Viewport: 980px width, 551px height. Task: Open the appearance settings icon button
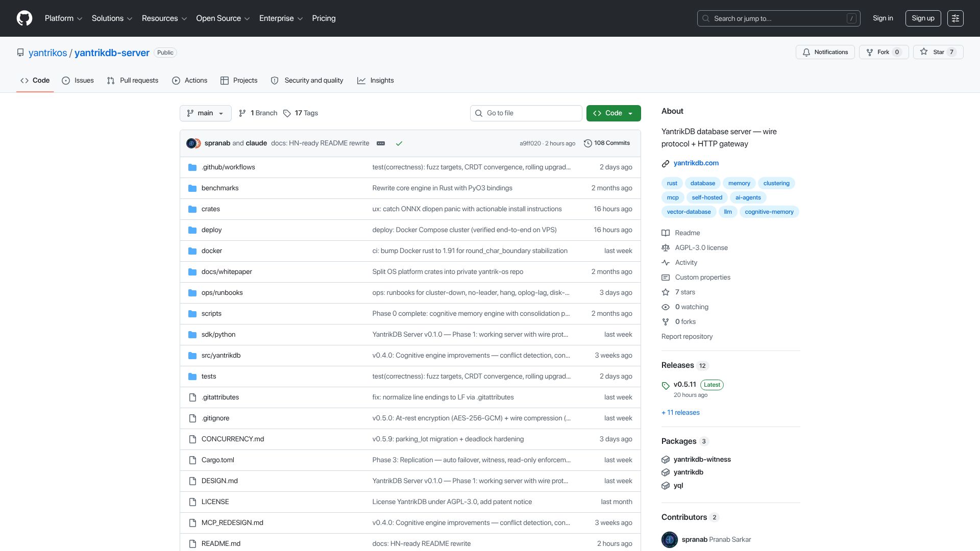pyautogui.click(x=955, y=18)
